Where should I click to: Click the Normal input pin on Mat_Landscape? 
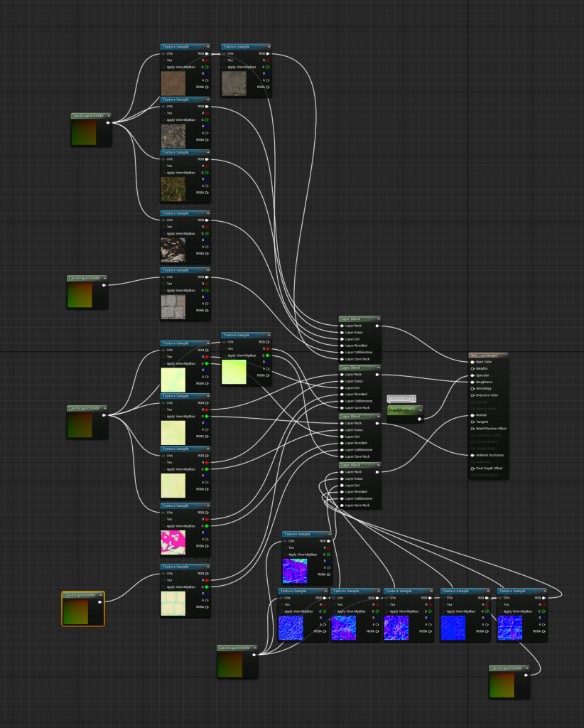(473, 414)
